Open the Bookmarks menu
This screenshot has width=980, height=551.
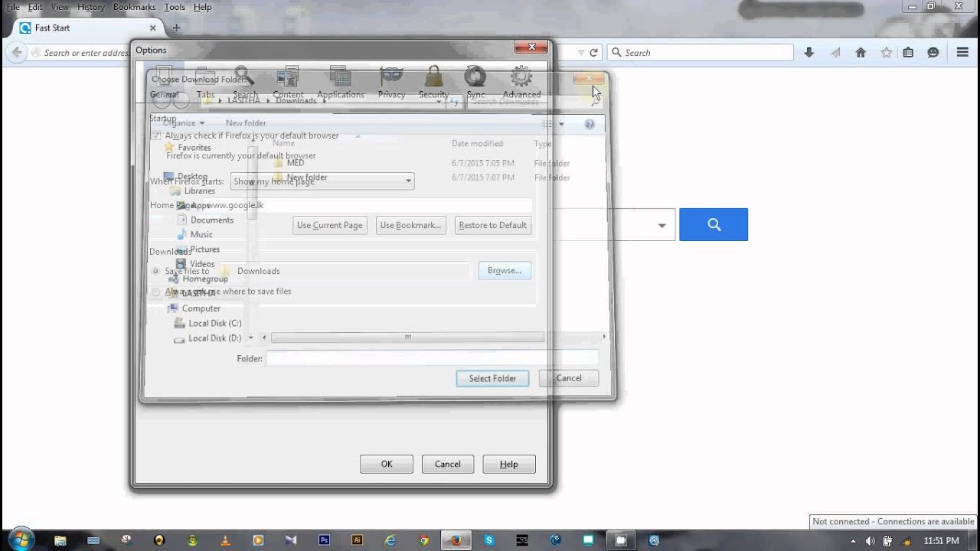(x=134, y=7)
